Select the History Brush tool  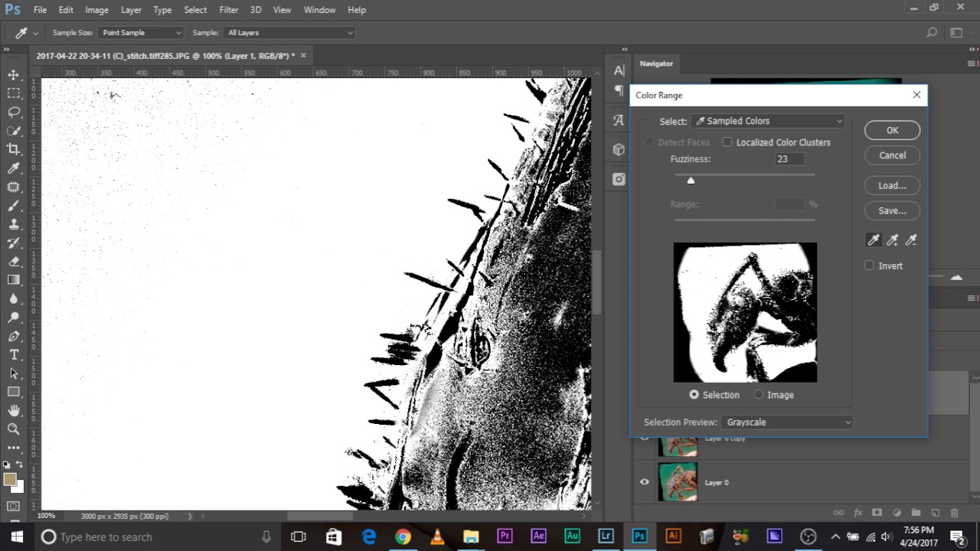pyautogui.click(x=14, y=243)
